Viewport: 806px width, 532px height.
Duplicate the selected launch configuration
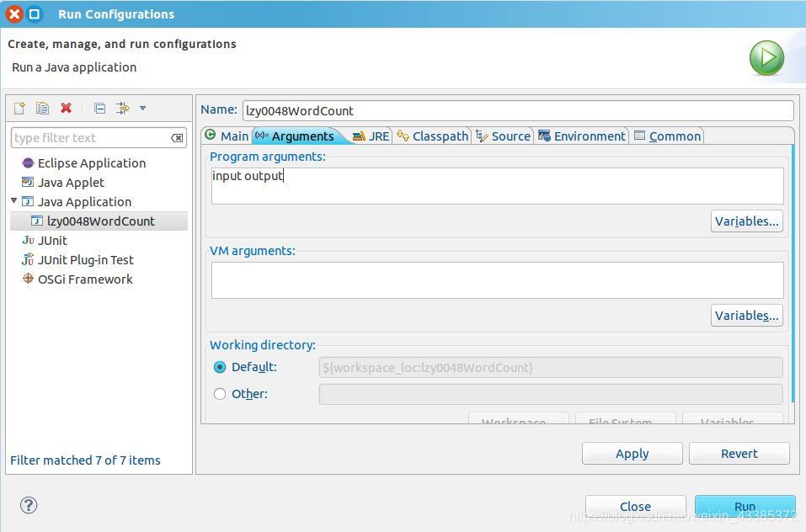point(43,108)
